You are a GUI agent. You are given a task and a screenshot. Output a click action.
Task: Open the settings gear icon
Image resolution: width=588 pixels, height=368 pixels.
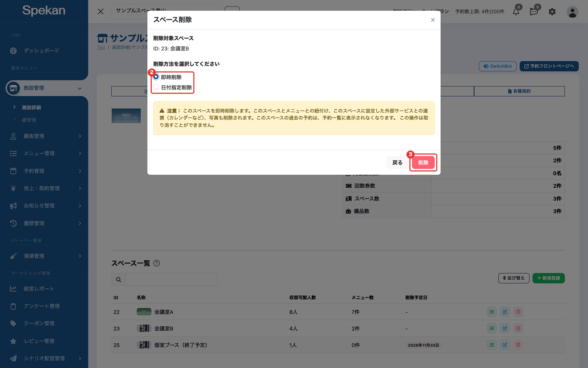552,12
